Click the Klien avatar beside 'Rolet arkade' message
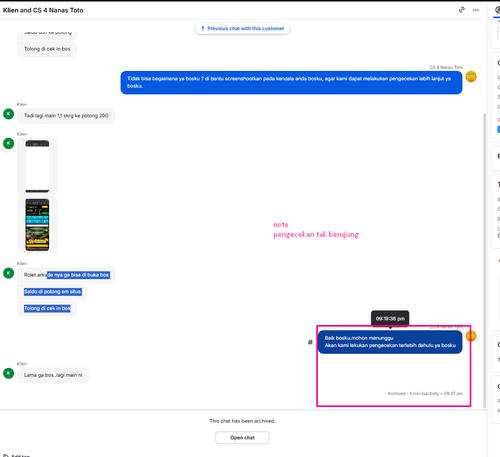The width and height of the screenshot is (500, 457). point(9,273)
